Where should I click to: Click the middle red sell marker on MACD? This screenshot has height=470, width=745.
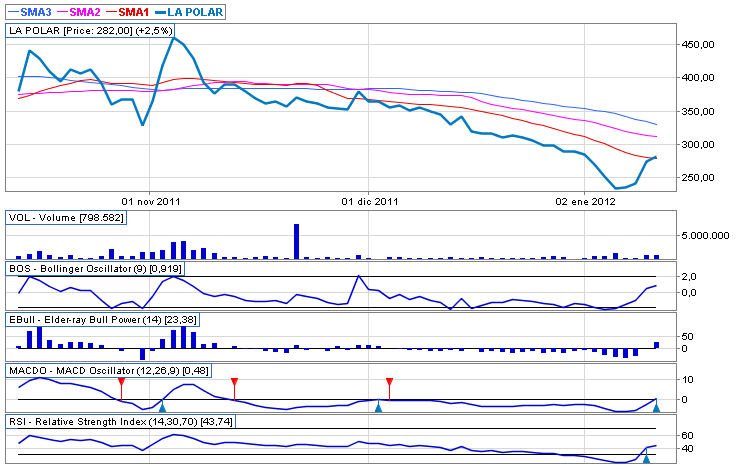click(x=234, y=383)
